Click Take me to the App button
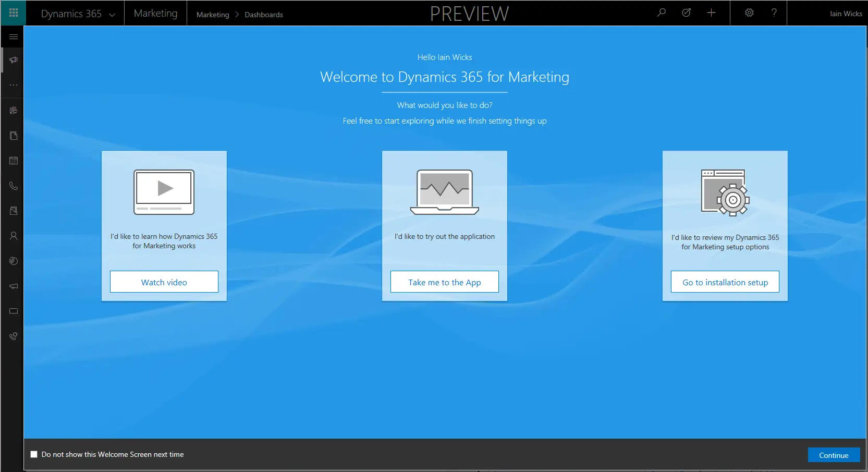The image size is (868, 472). (445, 282)
